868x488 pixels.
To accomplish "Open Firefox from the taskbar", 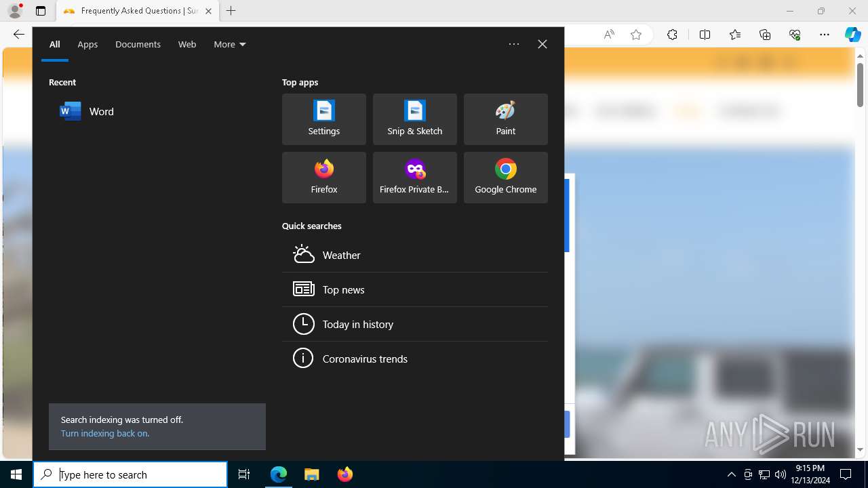I will [345, 474].
